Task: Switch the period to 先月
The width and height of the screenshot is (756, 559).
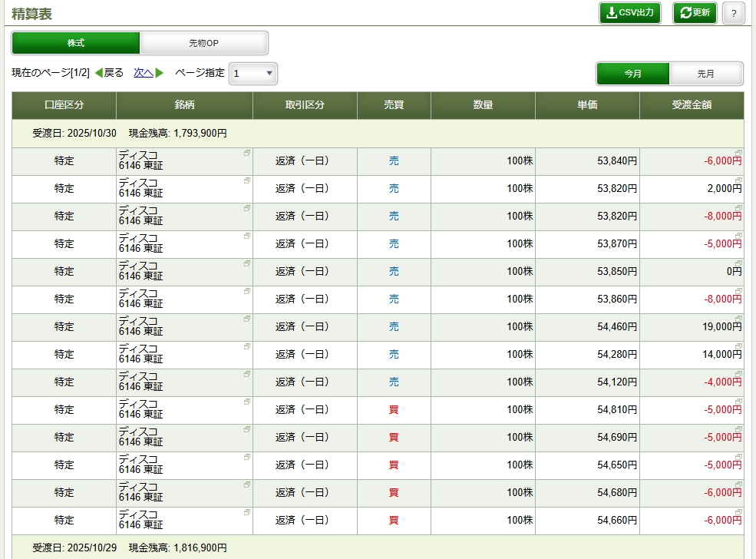Action: click(706, 74)
